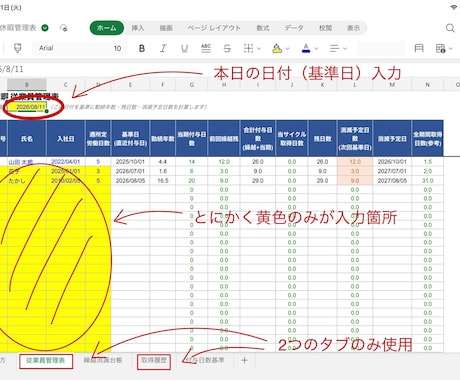
Task: Select expiry date cell 2027/08/05
Action: (x=392, y=181)
